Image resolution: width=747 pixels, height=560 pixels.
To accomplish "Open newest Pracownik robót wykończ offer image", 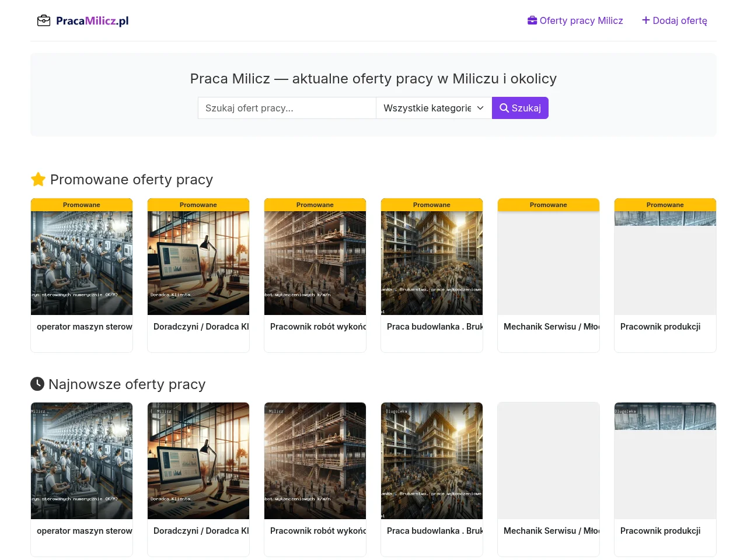I will (315, 461).
